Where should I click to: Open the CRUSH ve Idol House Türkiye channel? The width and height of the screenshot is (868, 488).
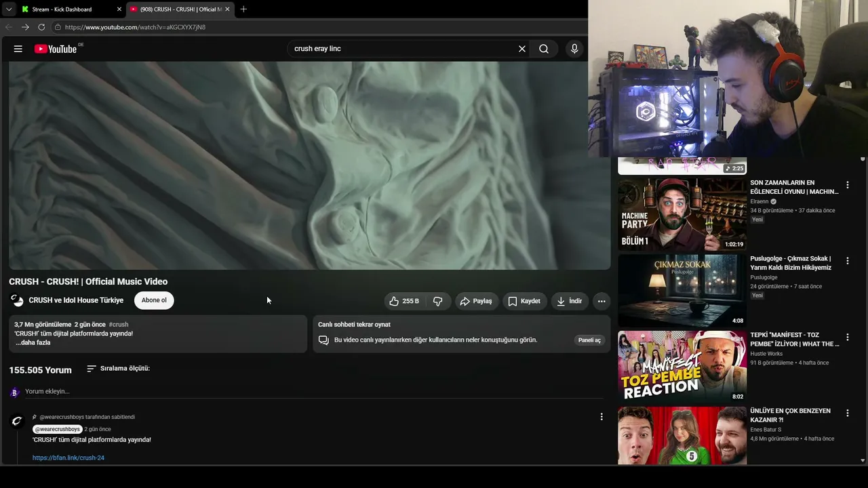76,300
